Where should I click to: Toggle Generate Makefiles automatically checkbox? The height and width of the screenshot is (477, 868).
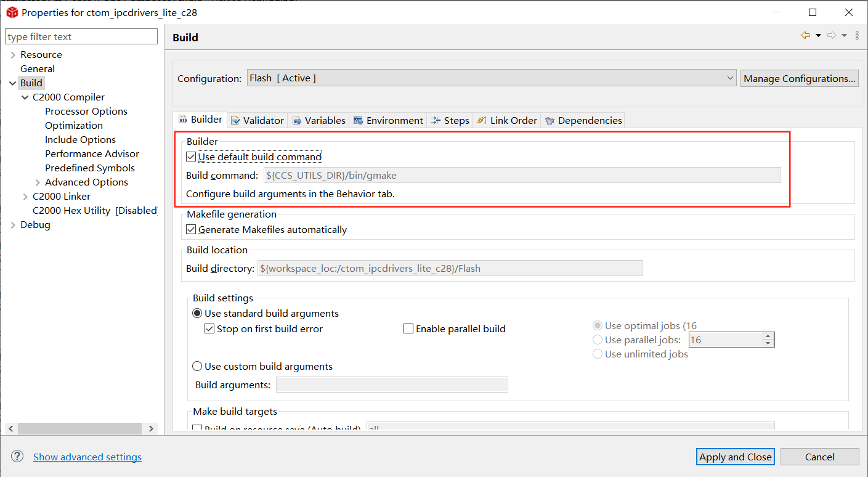191,230
